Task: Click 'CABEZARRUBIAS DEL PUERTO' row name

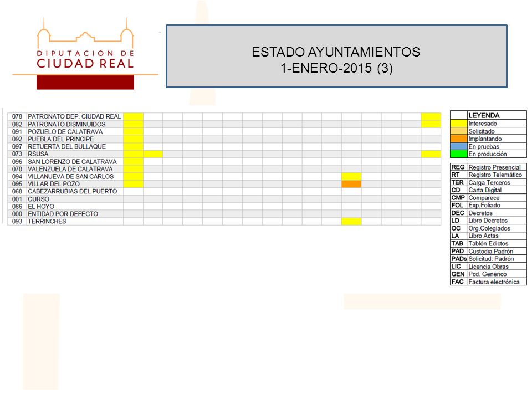Action: 72,191
